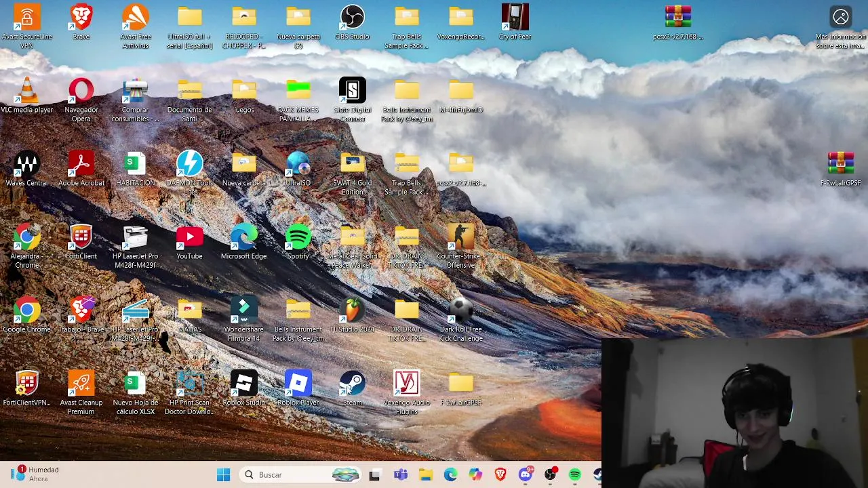The height and width of the screenshot is (488, 868).
Task: Select the Nueva carpeta (2) folder
Action: [x=298, y=26]
